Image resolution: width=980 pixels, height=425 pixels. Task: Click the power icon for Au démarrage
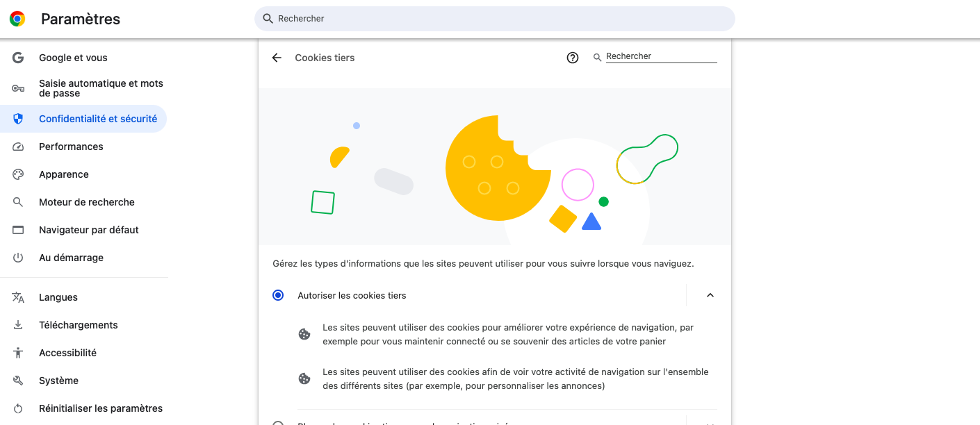coord(18,258)
